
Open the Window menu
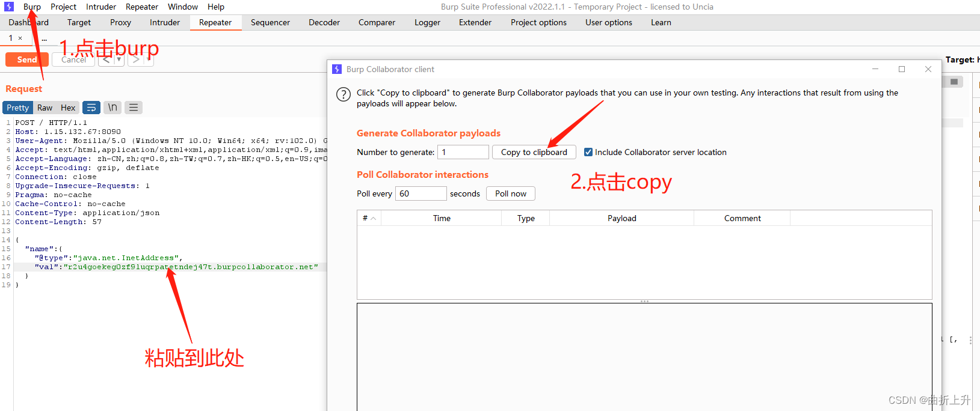183,7
